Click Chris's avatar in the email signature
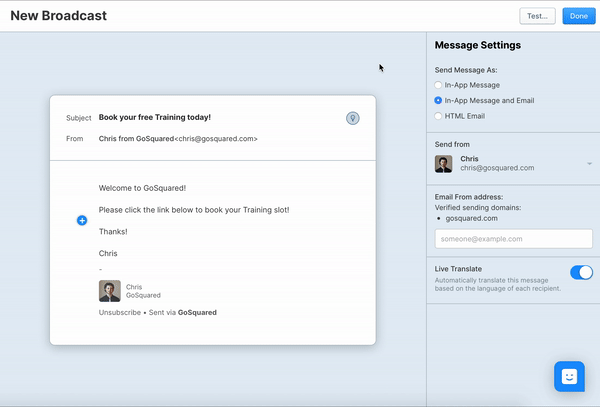 click(109, 291)
